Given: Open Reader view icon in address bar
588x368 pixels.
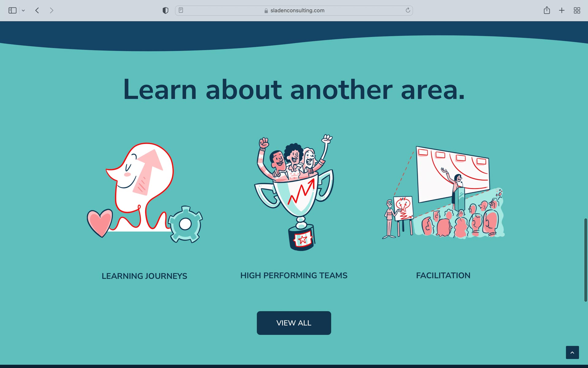Looking at the screenshot, I should (x=181, y=10).
